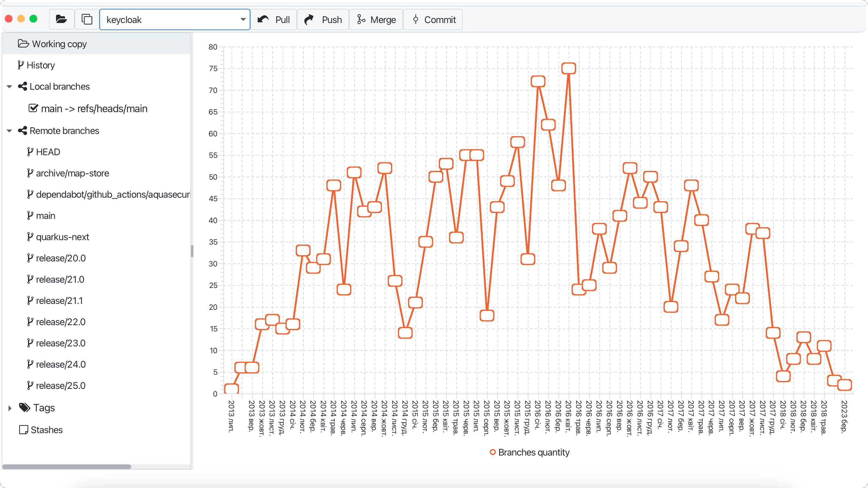Click the 2015 серп. low data point
Screen dimensions: 868x488
pyautogui.click(x=487, y=316)
